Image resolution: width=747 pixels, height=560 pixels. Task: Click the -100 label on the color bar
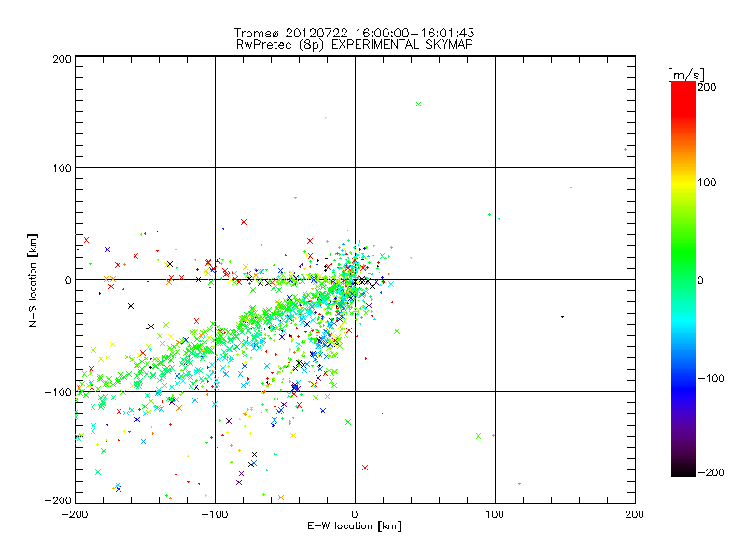[x=711, y=378]
